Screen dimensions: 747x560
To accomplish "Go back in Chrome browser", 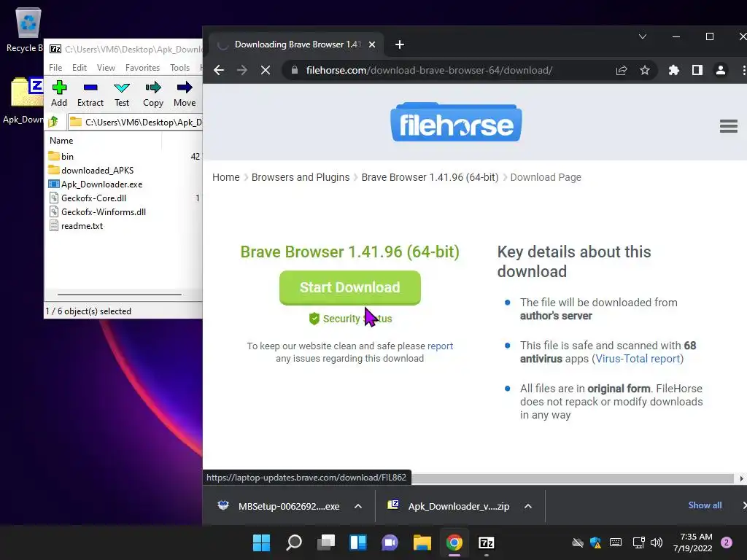I will coord(219,71).
